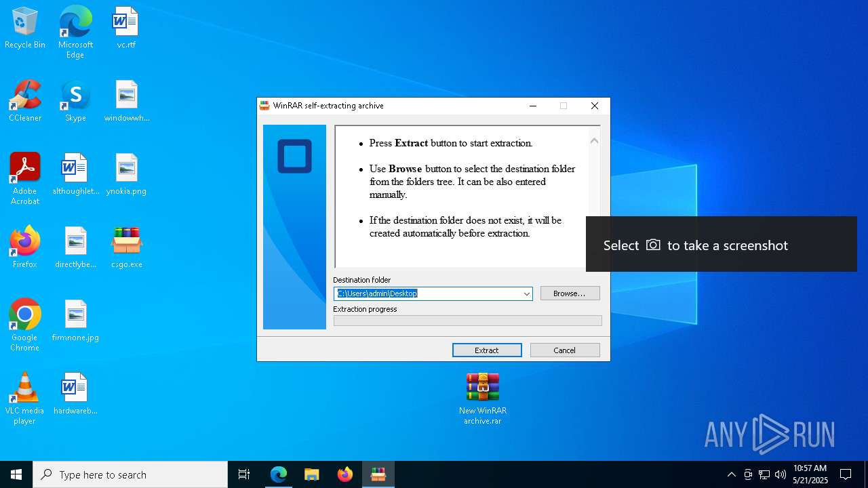Viewport: 868px width, 488px height.
Task: Click the taskbar search box
Action: (130, 474)
